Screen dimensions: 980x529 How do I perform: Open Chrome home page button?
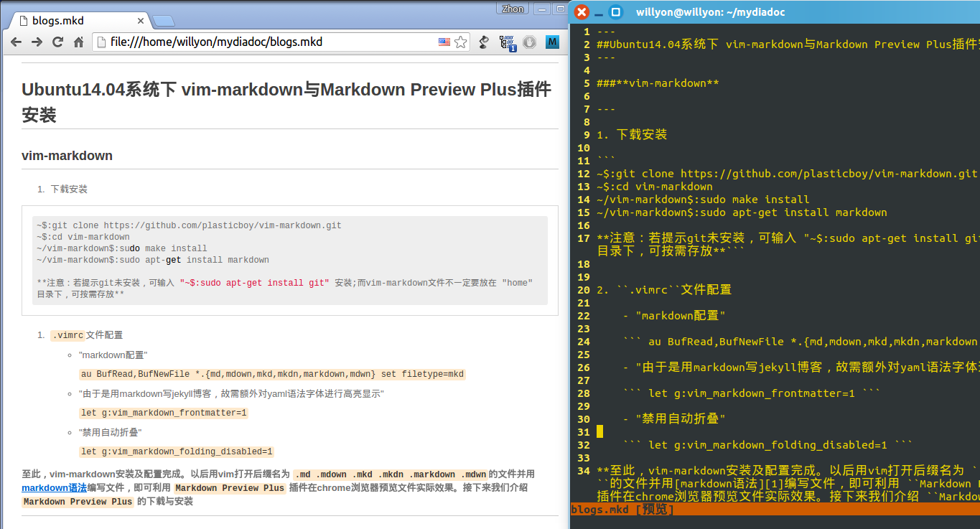tap(79, 42)
